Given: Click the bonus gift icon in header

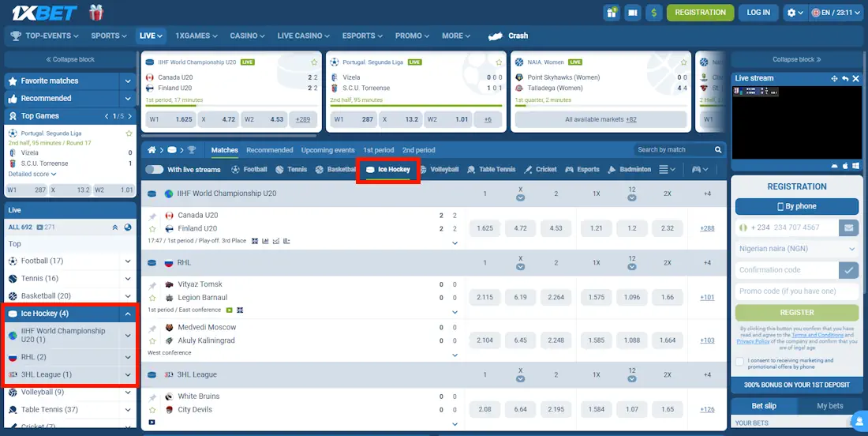Looking at the screenshot, I should (611, 12).
